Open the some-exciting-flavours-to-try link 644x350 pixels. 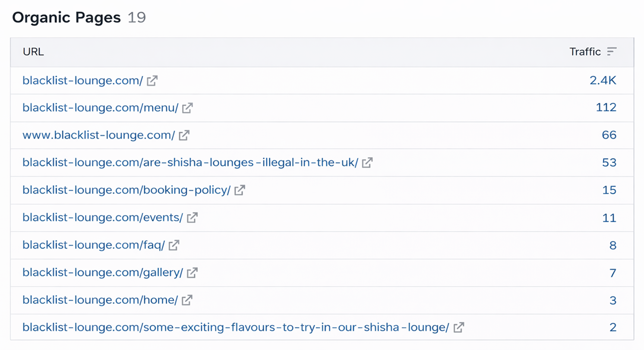point(236,328)
